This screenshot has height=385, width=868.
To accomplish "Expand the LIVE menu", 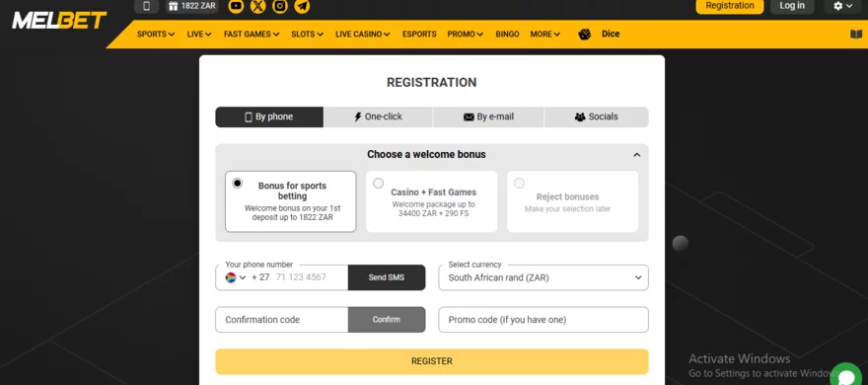I will click(x=199, y=35).
